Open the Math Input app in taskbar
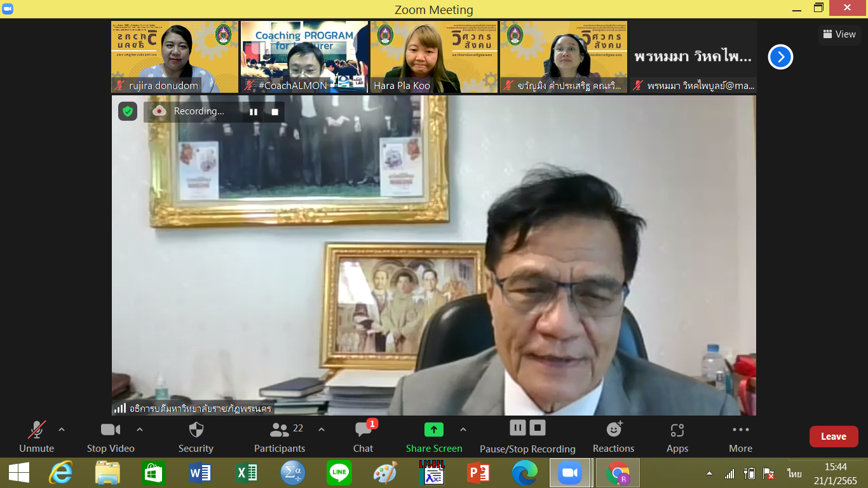Image resolution: width=868 pixels, height=488 pixels. point(293,473)
